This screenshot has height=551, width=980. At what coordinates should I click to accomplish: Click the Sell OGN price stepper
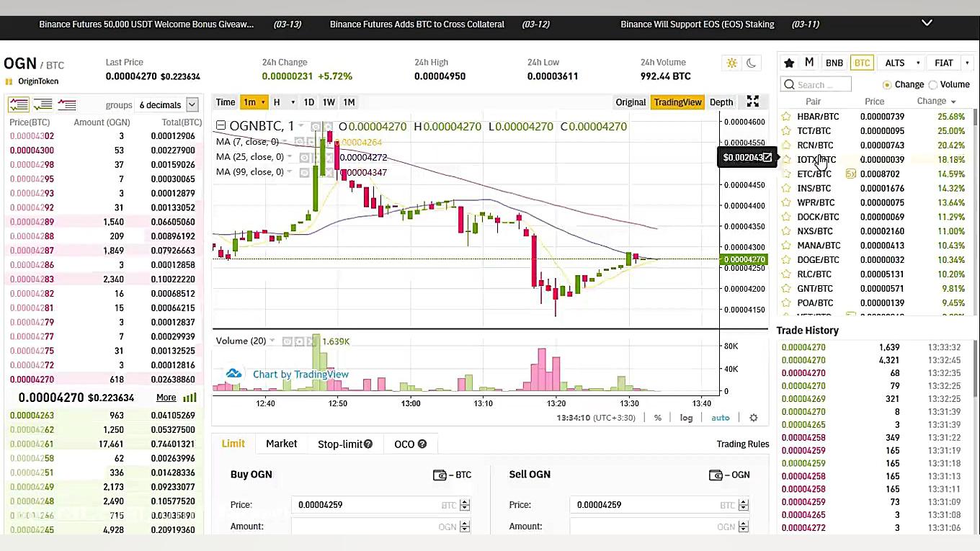[x=744, y=505]
